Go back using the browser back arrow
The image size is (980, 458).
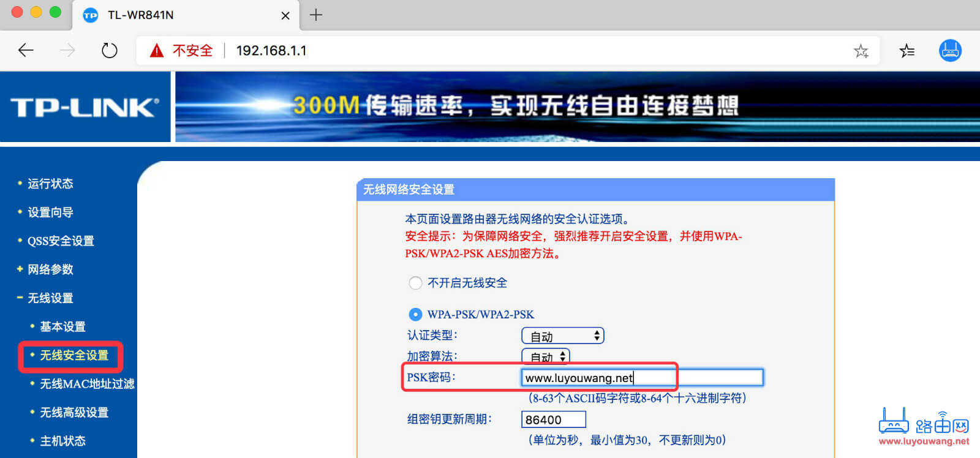pos(26,50)
